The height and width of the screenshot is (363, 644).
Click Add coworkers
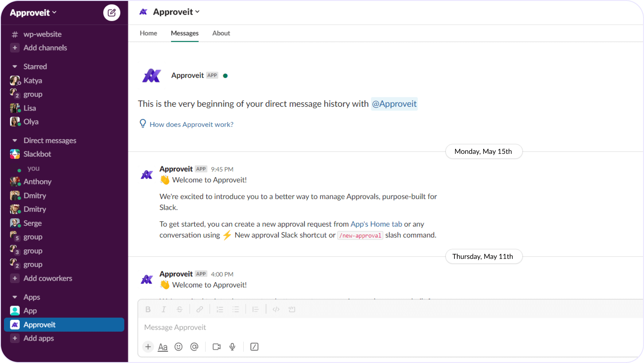[x=48, y=278]
